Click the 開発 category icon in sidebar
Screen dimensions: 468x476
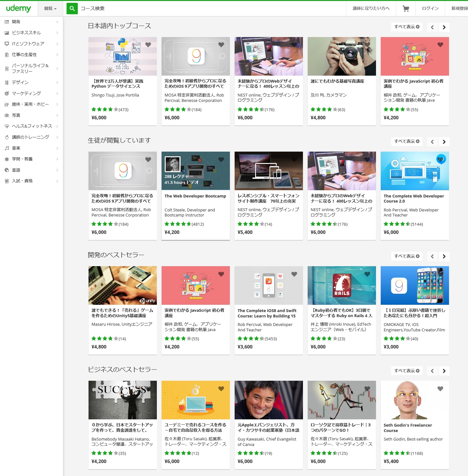coord(7,22)
